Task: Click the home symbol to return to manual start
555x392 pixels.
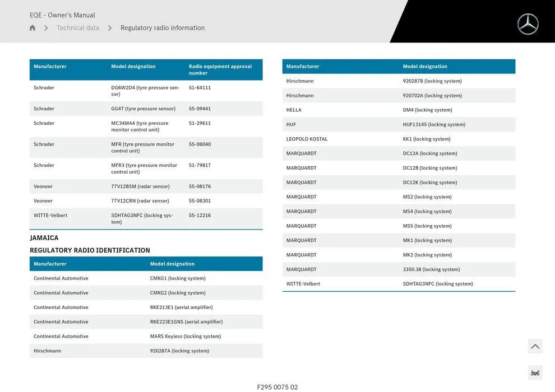Action: [32, 27]
